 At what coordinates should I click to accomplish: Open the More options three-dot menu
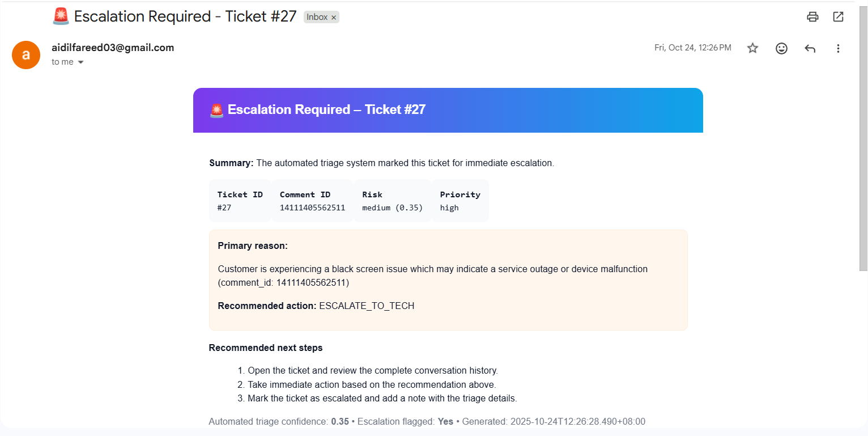[838, 48]
